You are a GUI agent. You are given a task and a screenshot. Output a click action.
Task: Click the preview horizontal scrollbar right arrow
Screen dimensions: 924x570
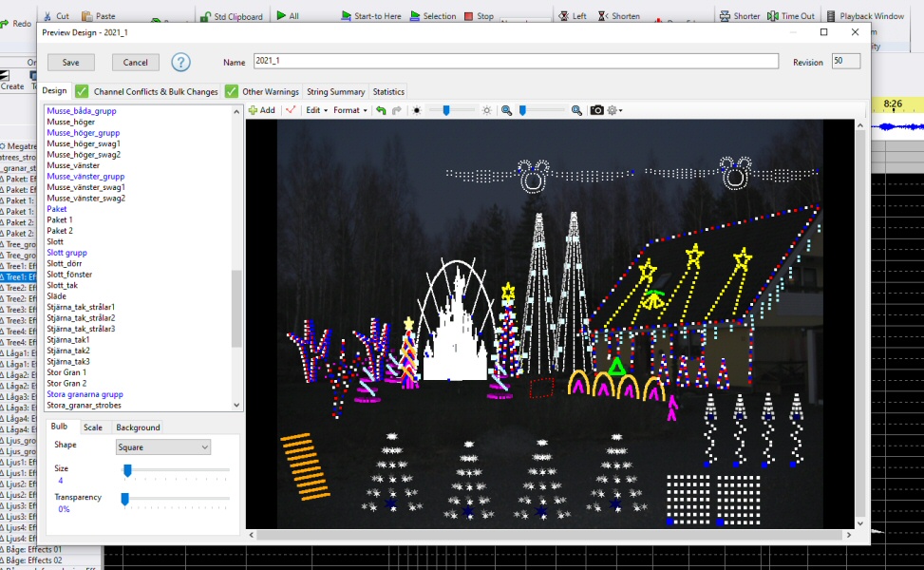(x=849, y=535)
